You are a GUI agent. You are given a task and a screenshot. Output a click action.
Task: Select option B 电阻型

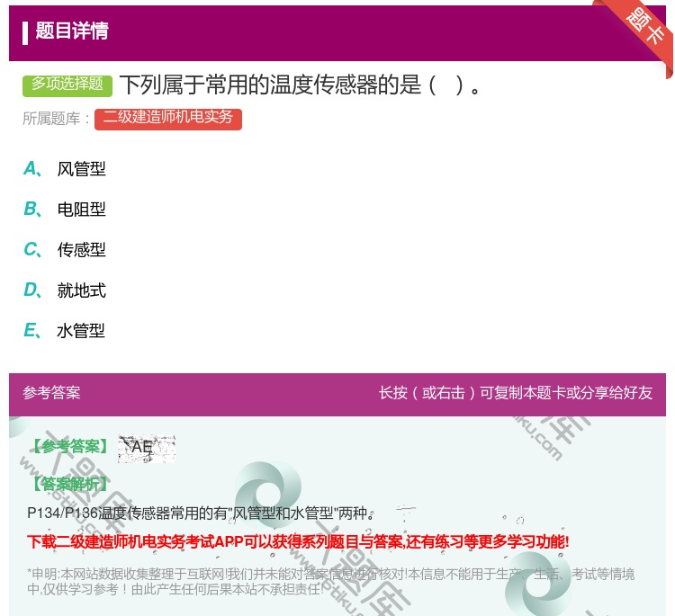tap(65, 209)
